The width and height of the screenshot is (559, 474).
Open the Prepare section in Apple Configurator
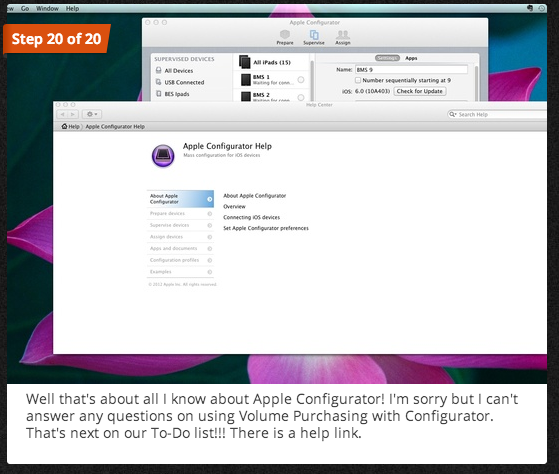pyautogui.click(x=285, y=37)
